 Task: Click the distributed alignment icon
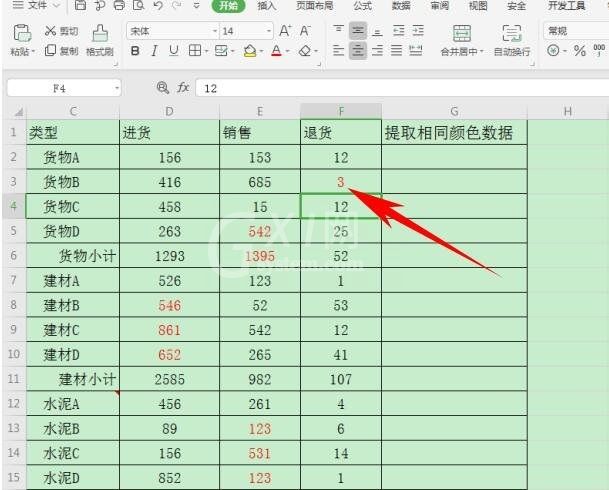point(416,50)
